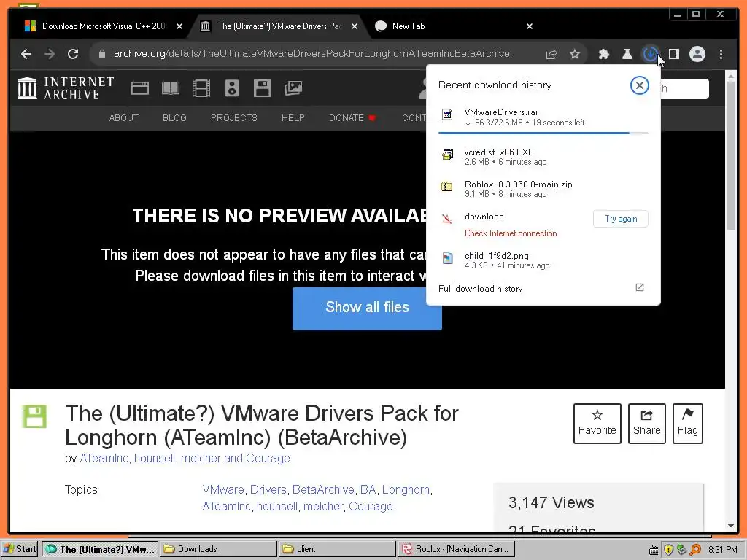This screenshot has height=560, width=747.
Task: Click the VMwareDrivers.rar download progress bar
Action: coord(543,133)
